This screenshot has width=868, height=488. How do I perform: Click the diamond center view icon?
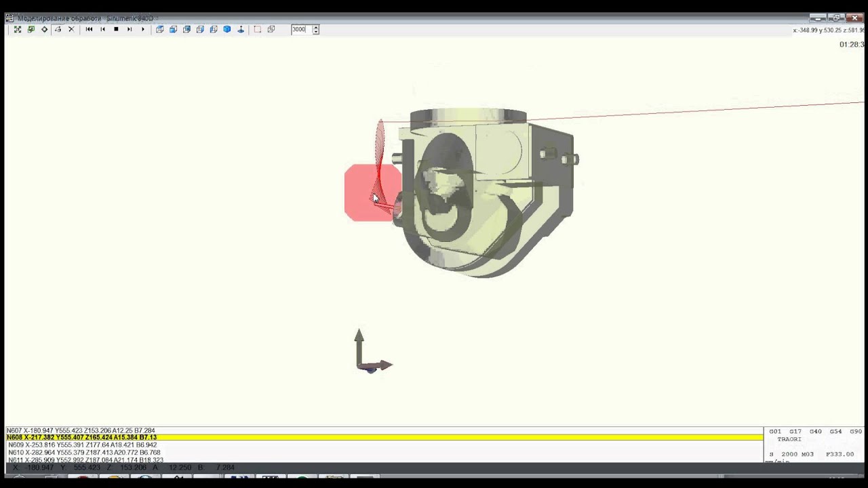[x=45, y=29]
